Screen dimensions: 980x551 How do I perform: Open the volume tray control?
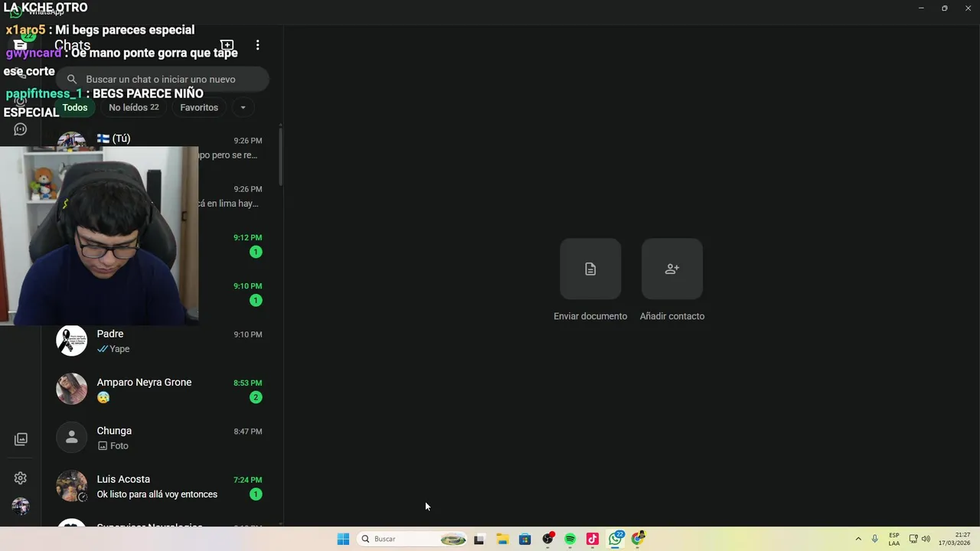[x=926, y=539]
